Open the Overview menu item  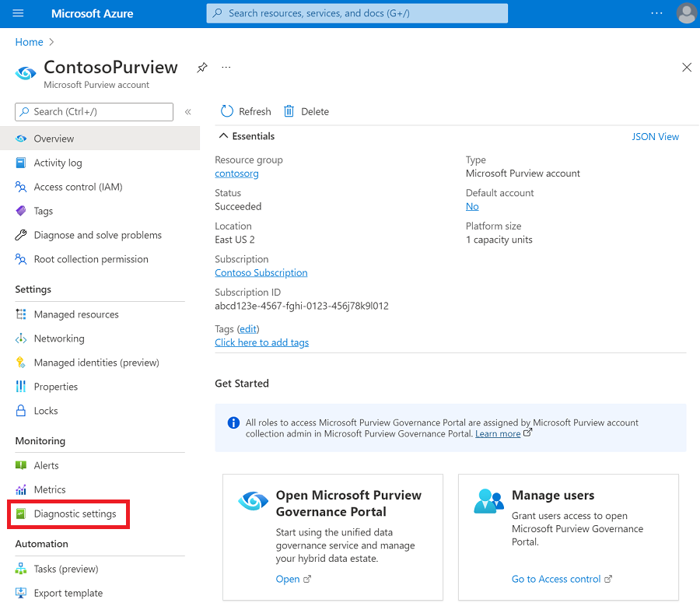click(100, 138)
